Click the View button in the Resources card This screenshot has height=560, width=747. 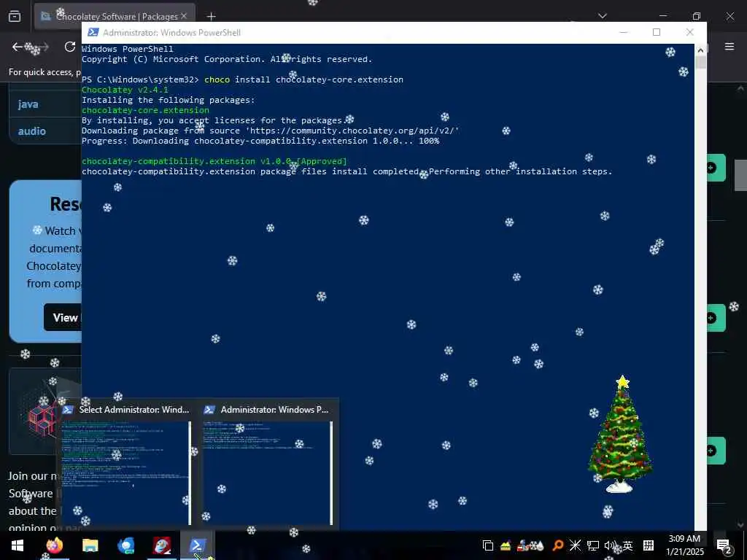point(63,318)
